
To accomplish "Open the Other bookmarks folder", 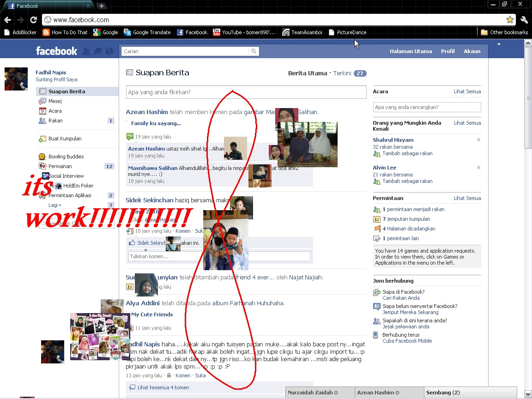I will (504, 32).
